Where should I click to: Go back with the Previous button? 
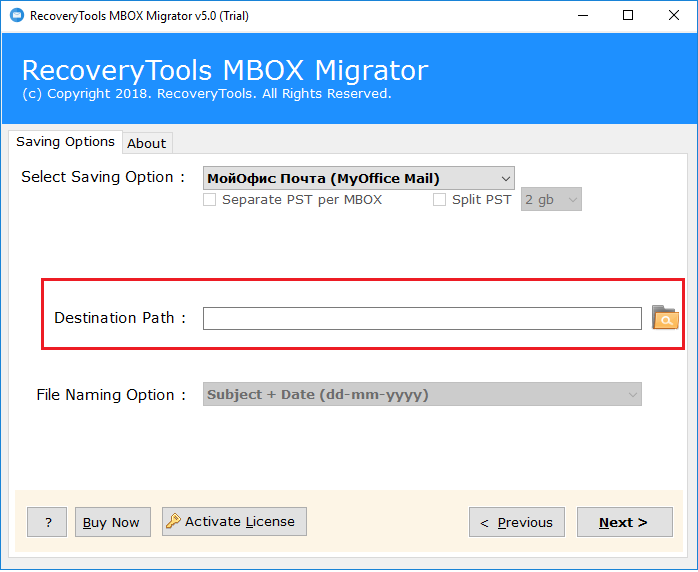(x=517, y=522)
